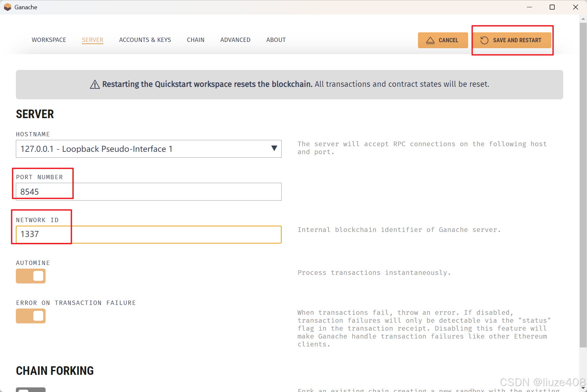The width and height of the screenshot is (587, 392).
Task: Click the CHAIN FORKING heading
Action: pyautogui.click(x=55, y=371)
